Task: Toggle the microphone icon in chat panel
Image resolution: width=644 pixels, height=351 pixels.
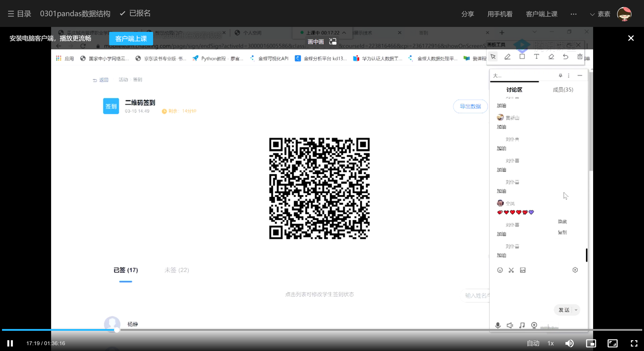Action: coord(498,325)
